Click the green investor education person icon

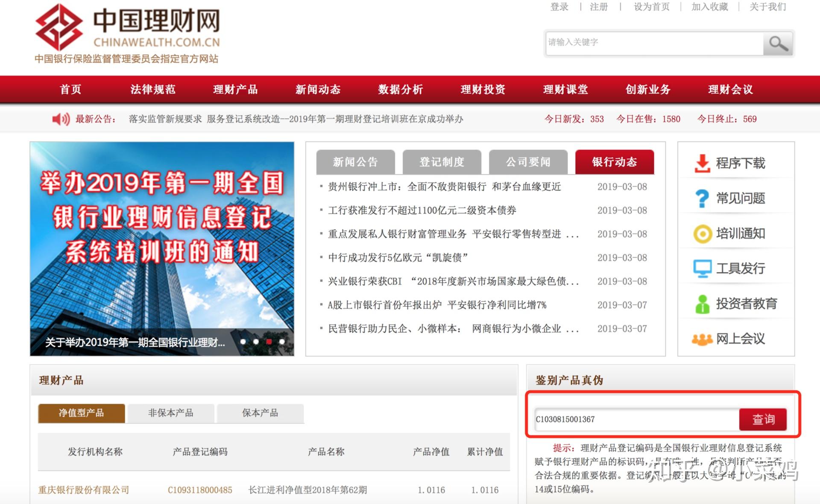pos(702,304)
